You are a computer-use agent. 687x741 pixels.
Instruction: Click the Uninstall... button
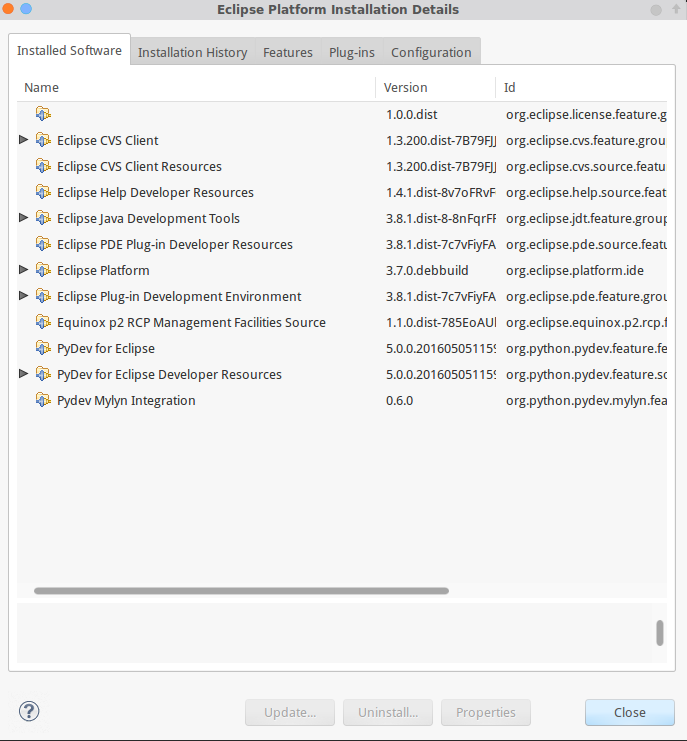(388, 712)
